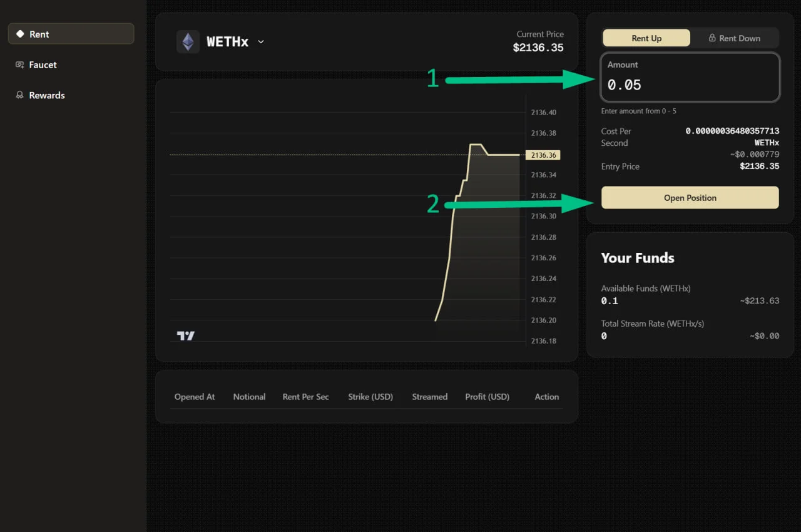Click the Total Stream Rate 0 value
The width and height of the screenshot is (801, 532).
(604, 336)
